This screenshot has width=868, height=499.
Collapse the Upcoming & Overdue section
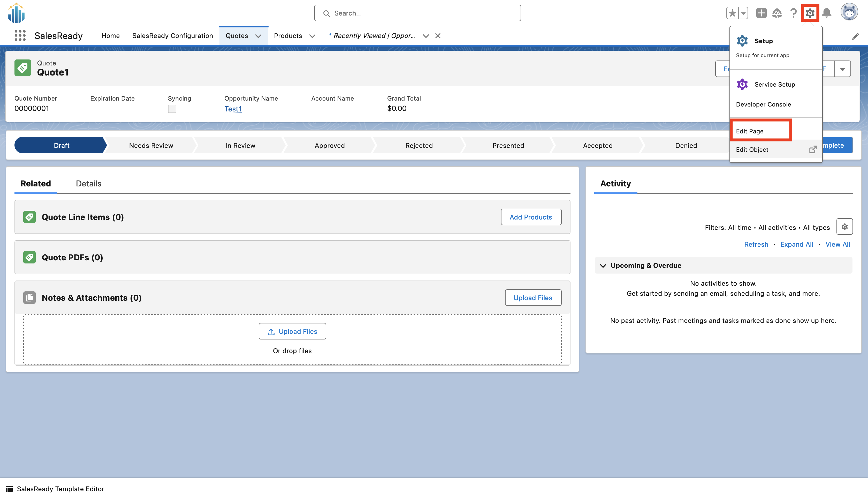(603, 266)
